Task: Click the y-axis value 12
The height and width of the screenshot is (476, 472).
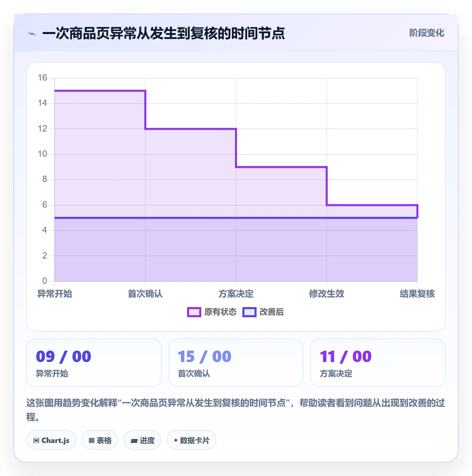Action: point(42,129)
